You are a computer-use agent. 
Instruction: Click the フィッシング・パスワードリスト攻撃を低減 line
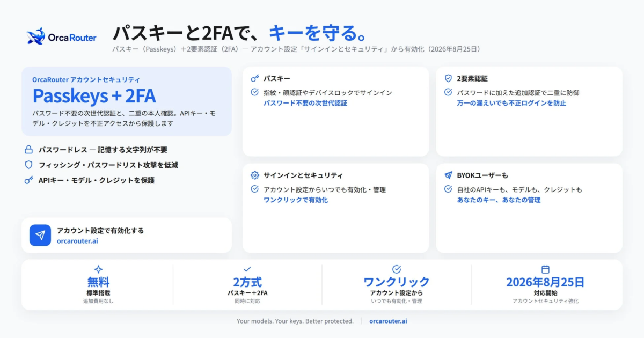tap(108, 165)
